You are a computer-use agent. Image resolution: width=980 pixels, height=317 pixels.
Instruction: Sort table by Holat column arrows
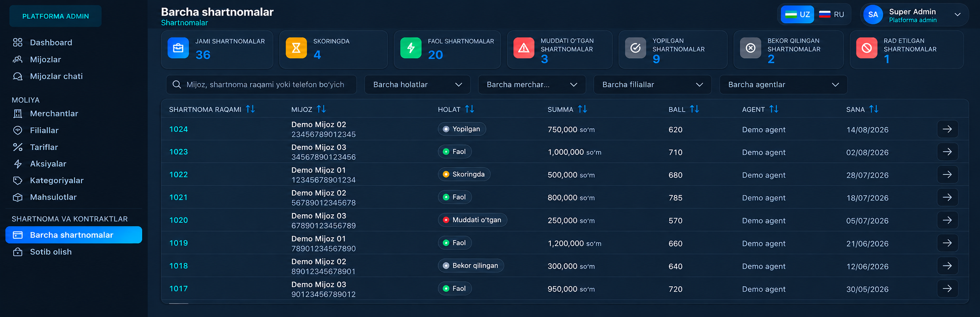click(470, 109)
